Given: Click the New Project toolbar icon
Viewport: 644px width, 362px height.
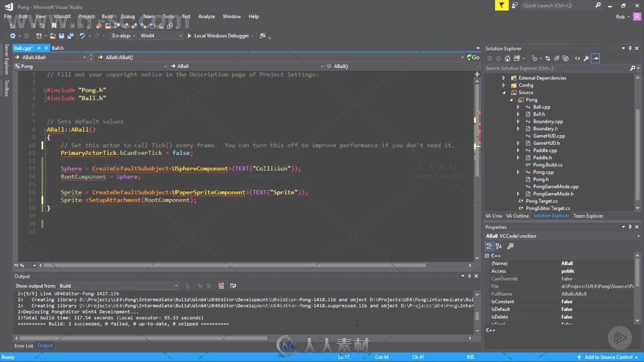Looking at the screenshot, I should 39,36.
